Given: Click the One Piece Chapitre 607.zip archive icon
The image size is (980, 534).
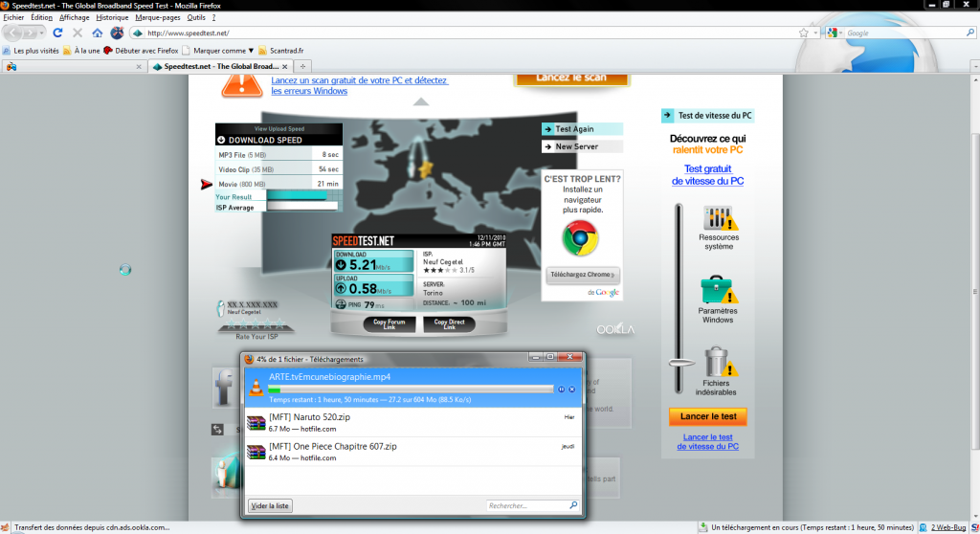Looking at the screenshot, I should click(x=256, y=452).
